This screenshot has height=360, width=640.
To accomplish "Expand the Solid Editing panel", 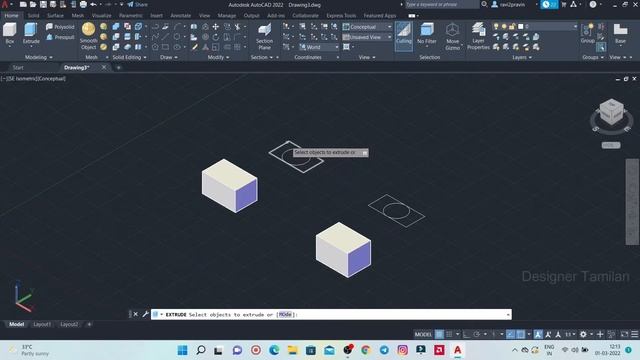I will pos(129,58).
